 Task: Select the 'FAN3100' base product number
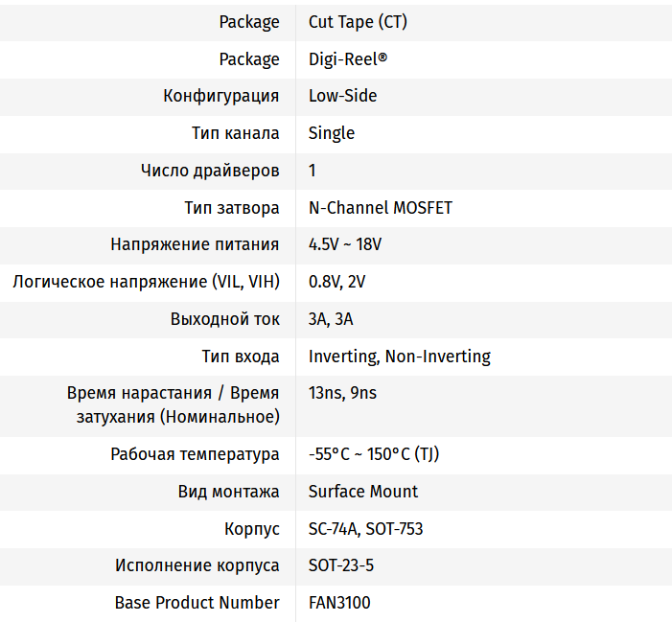339,603
